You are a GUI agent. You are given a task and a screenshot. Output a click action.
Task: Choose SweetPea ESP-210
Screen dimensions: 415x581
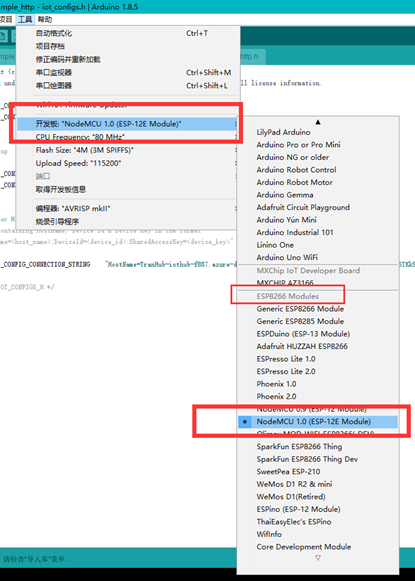(x=318, y=472)
